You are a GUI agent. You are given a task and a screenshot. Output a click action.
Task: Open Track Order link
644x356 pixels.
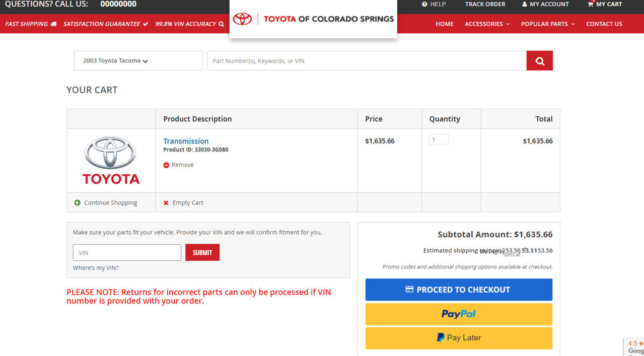click(x=485, y=4)
